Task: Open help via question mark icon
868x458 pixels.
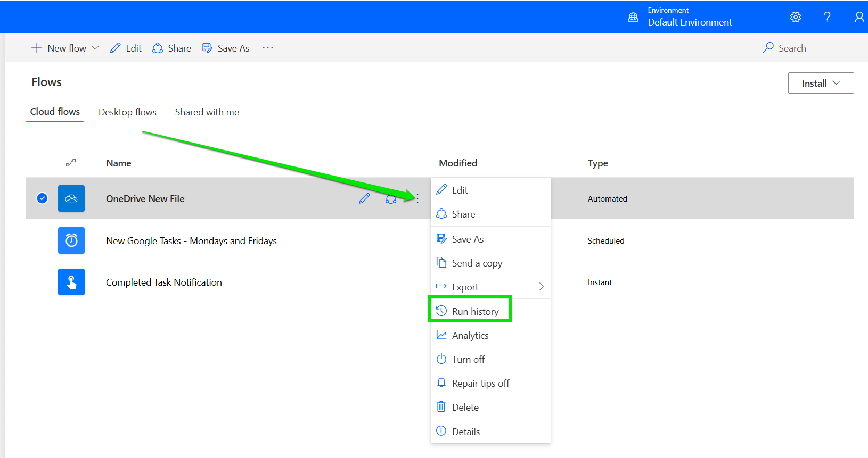Action: pyautogui.click(x=827, y=17)
